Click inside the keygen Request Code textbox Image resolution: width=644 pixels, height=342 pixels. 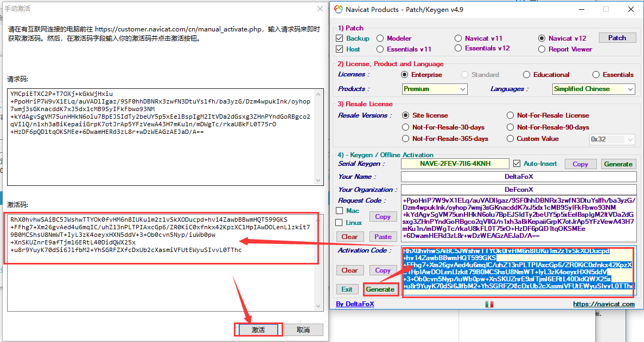tap(519, 218)
